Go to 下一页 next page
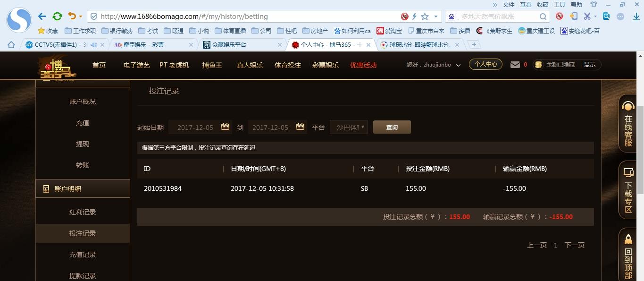The width and height of the screenshot is (644, 281). [x=574, y=245]
